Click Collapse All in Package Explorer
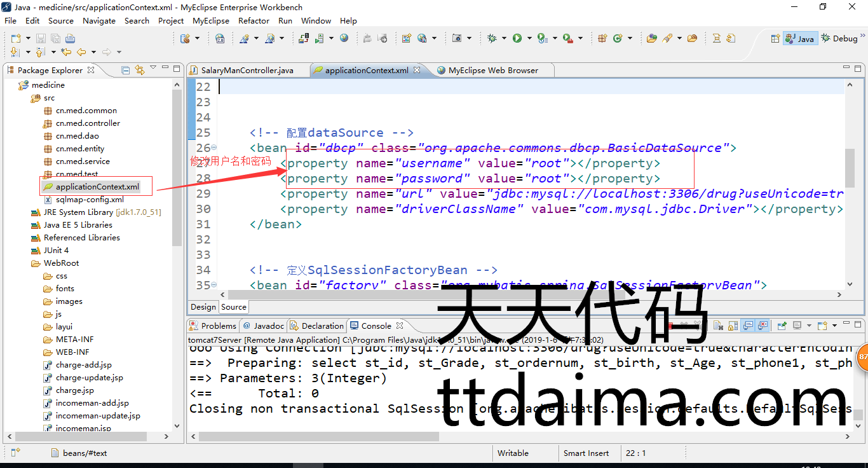Screen dimensions: 868x468 tap(126, 70)
